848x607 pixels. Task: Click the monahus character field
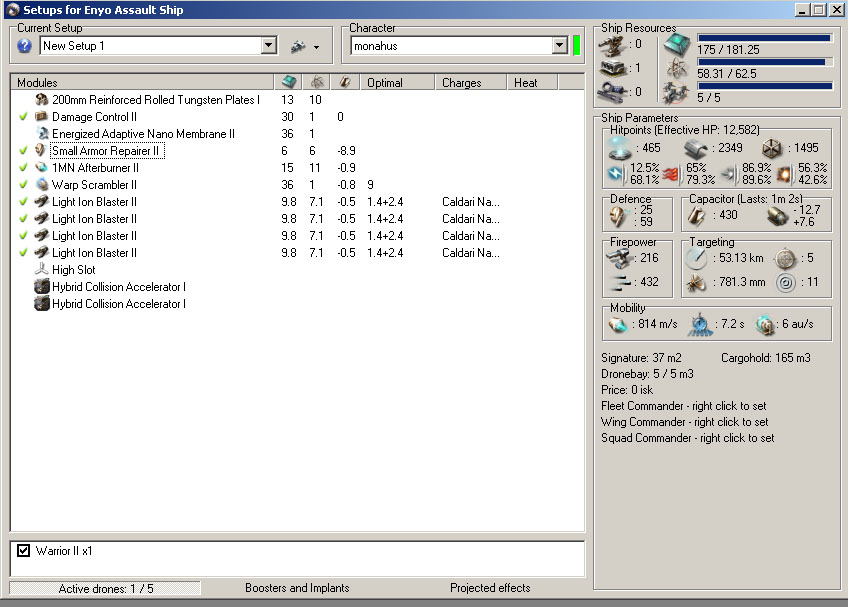452,46
